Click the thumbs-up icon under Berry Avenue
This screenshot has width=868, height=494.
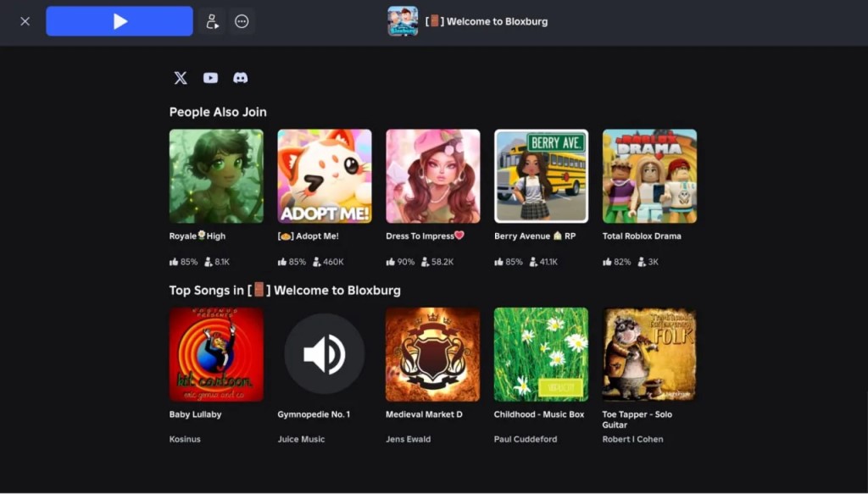click(x=498, y=262)
